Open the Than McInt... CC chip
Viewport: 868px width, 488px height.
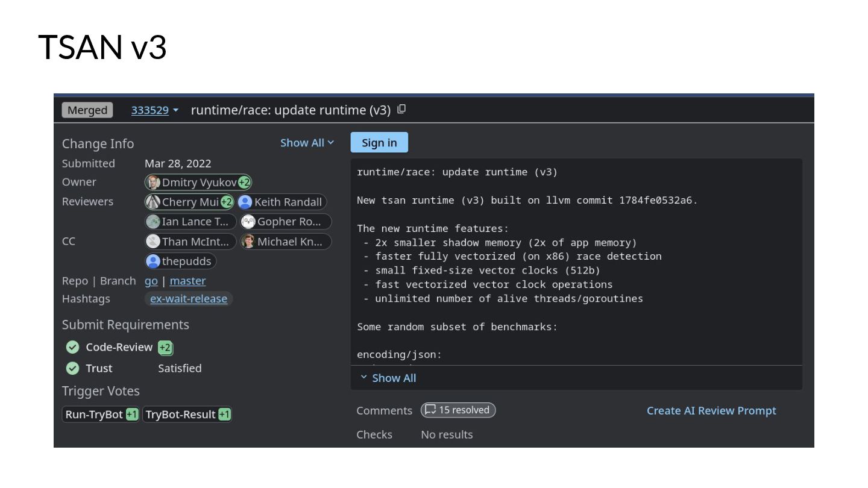tap(190, 242)
